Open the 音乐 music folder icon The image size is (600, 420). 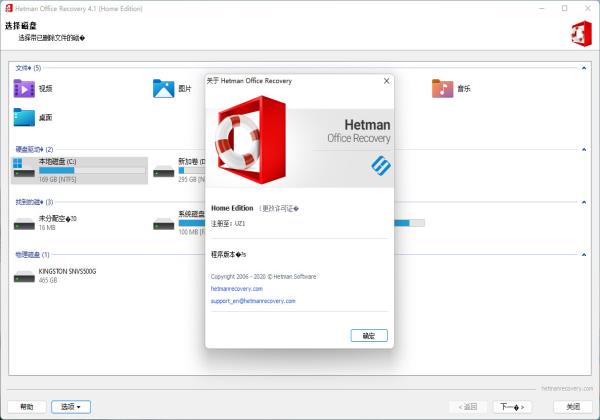point(442,89)
